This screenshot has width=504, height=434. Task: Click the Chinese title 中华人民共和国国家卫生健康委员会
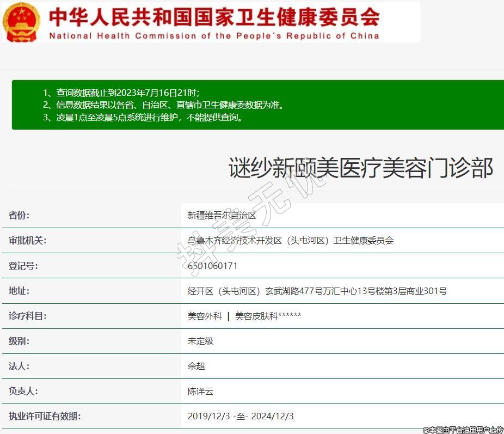(214, 17)
